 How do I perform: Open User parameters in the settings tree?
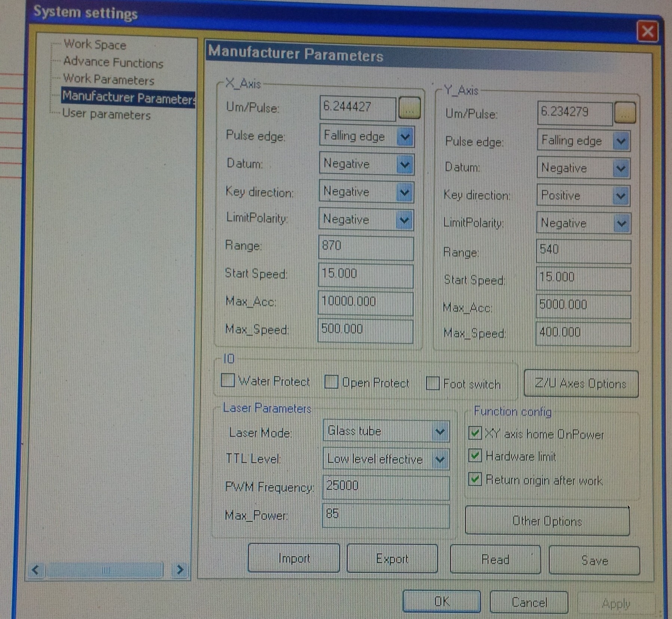point(106,114)
